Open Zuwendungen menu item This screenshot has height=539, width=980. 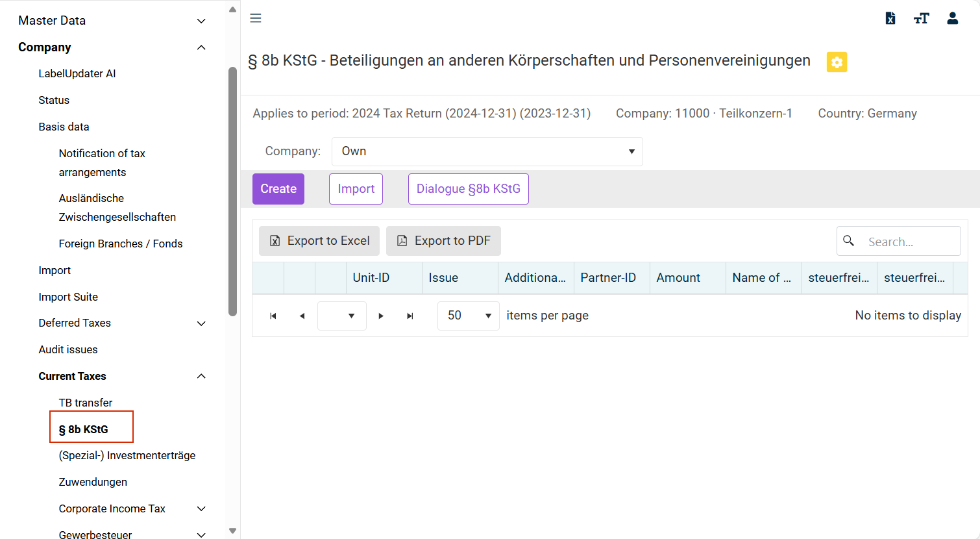tap(93, 482)
